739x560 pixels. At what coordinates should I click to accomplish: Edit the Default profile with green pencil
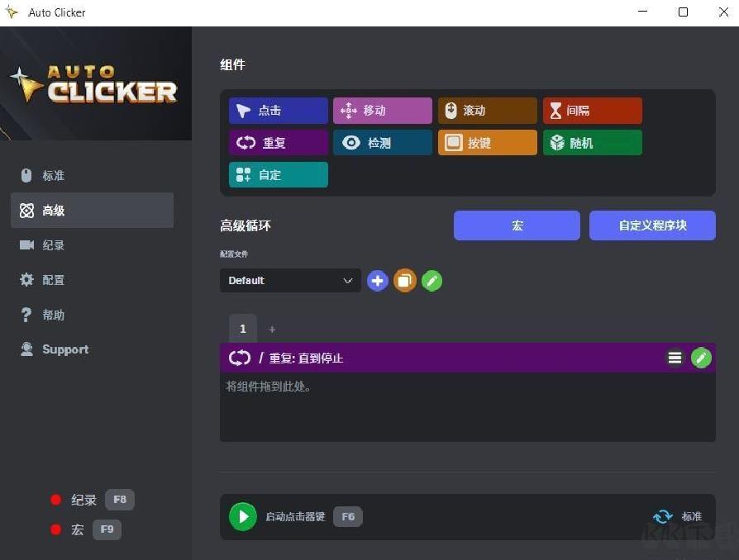pyautogui.click(x=431, y=281)
